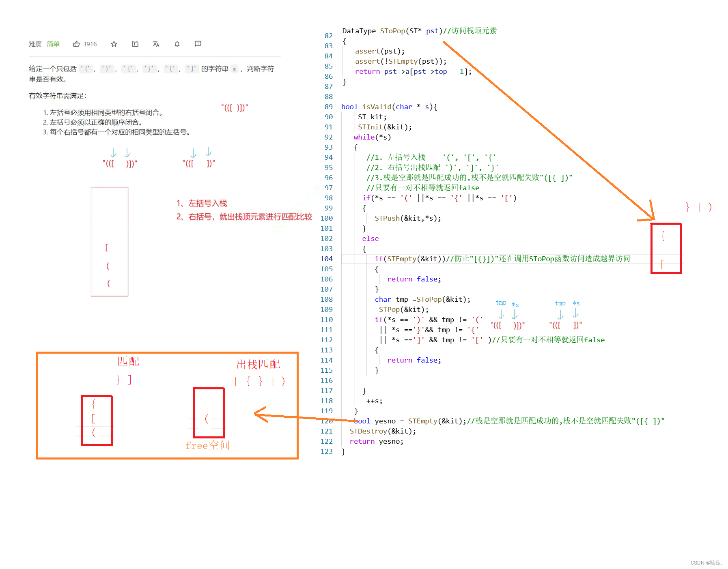Click return false; on line 114
This screenshot has width=728, height=569.
[414, 360]
